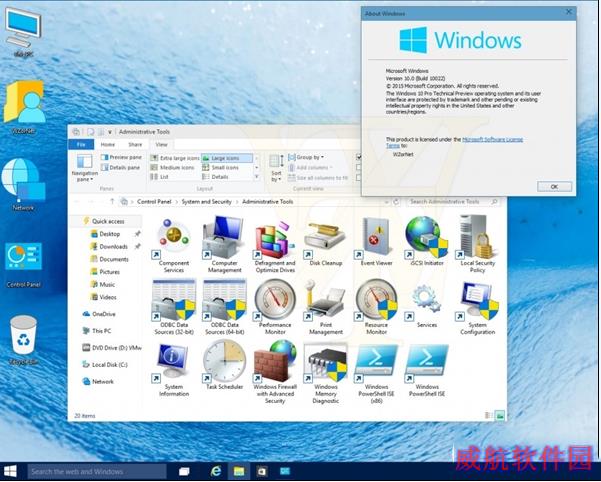This screenshot has width=601, height=482.
Task: Select the Network desktop icon
Action: [x=23, y=185]
